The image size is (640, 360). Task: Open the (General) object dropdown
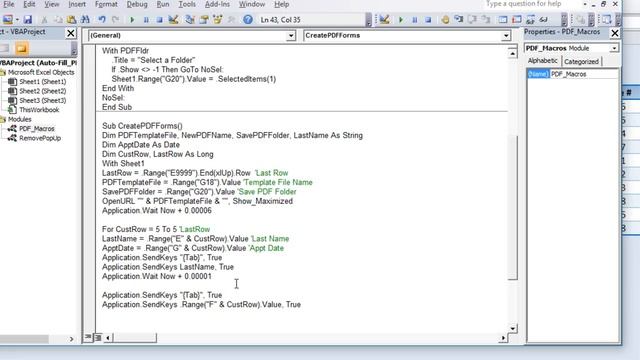[291, 36]
